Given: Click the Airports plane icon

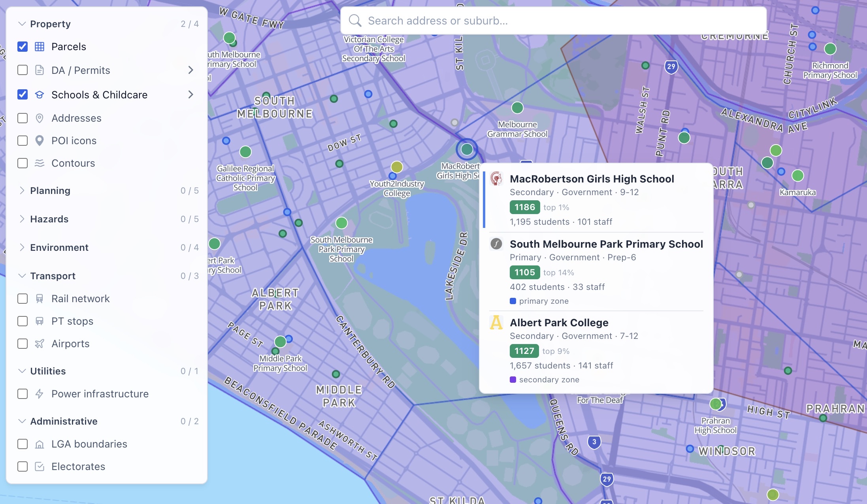Looking at the screenshot, I should pyautogui.click(x=40, y=344).
